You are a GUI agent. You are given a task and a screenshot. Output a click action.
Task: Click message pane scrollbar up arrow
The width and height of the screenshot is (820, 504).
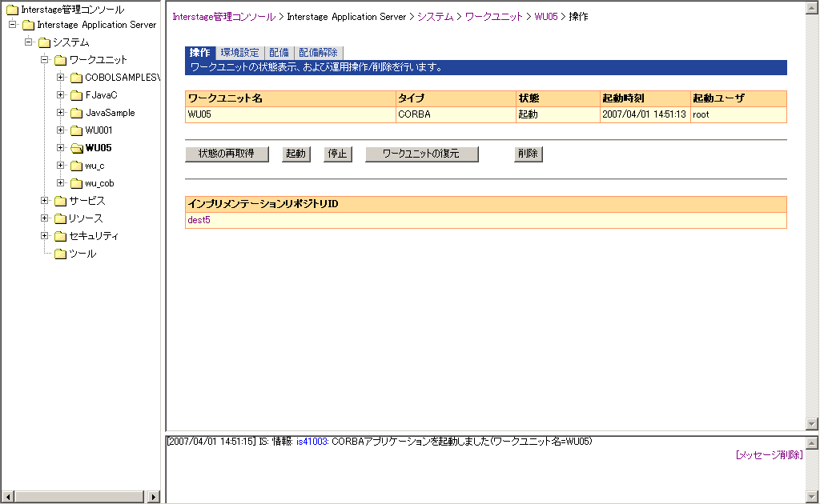[x=812, y=443]
